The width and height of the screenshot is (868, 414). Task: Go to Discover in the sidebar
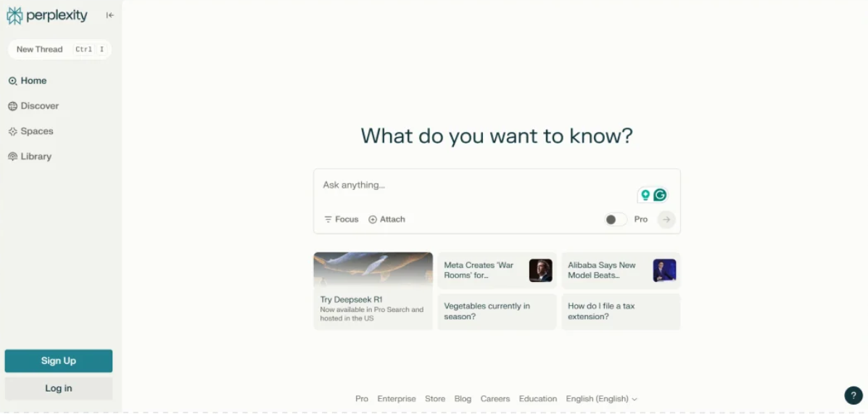[x=39, y=106]
